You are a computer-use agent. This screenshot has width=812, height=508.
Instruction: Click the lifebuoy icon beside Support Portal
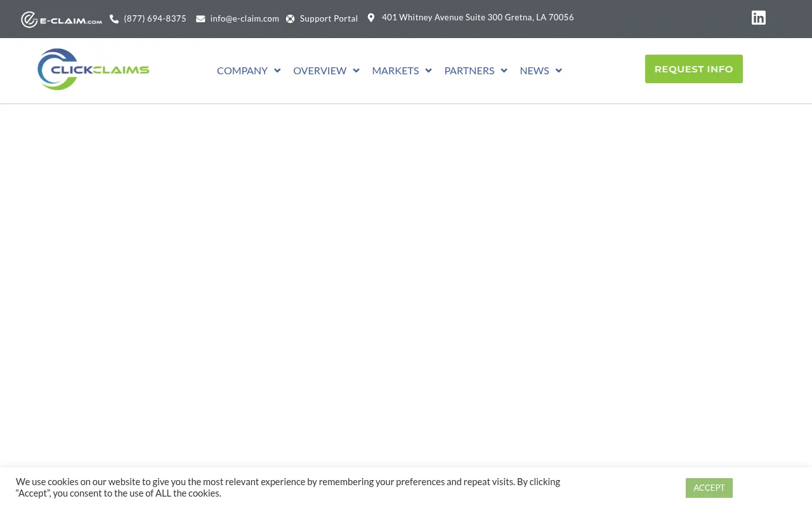291,19
